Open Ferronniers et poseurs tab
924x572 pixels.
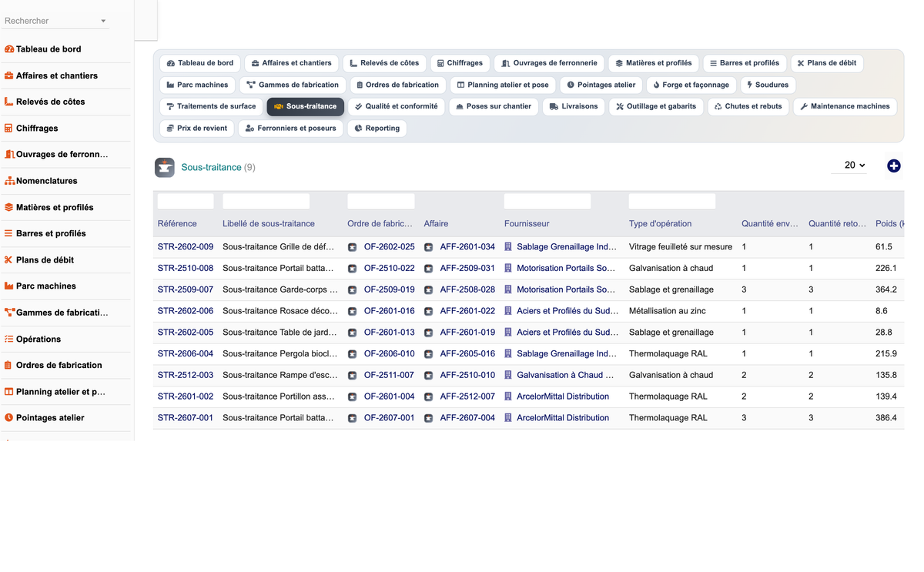coord(290,128)
